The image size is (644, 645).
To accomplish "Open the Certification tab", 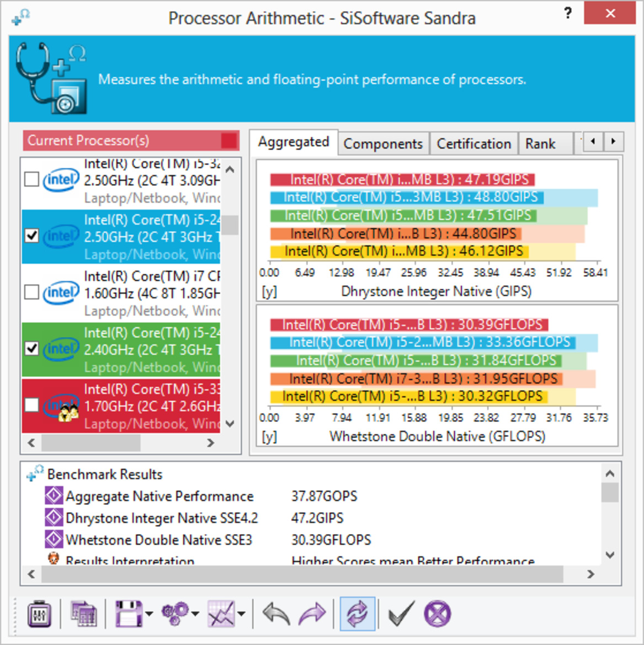I will click(x=473, y=143).
